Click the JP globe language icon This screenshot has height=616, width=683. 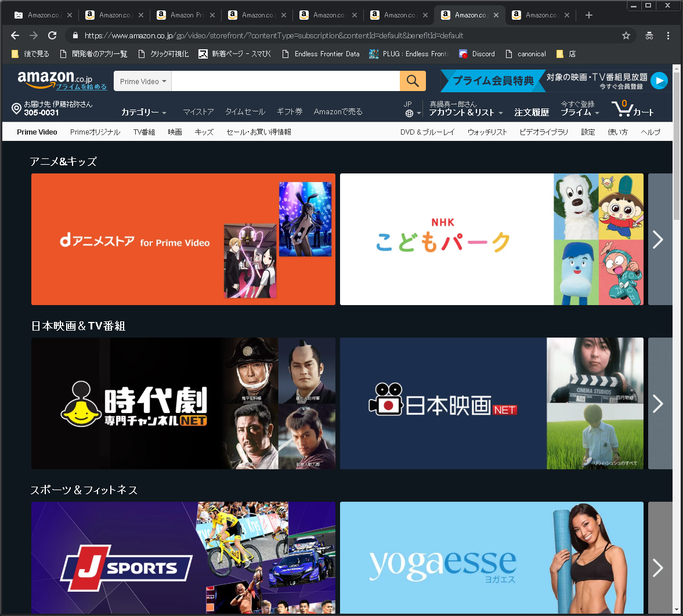click(x=410, y=113)
